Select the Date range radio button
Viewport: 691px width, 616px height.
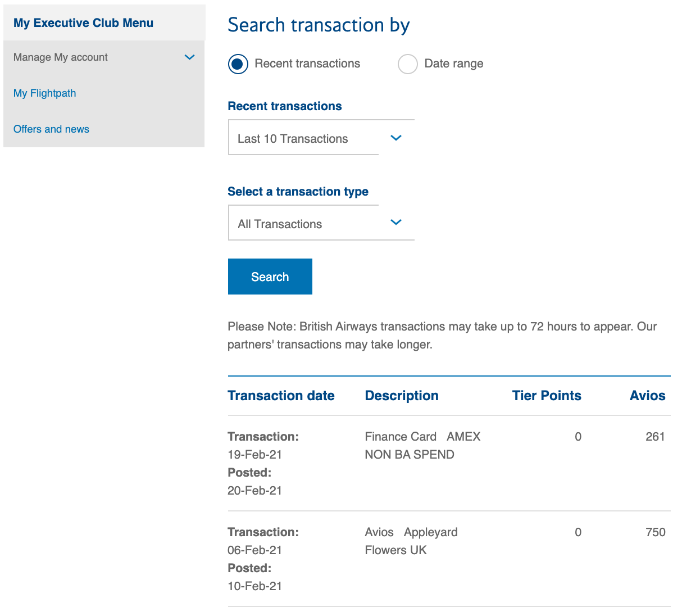(408, 64)
